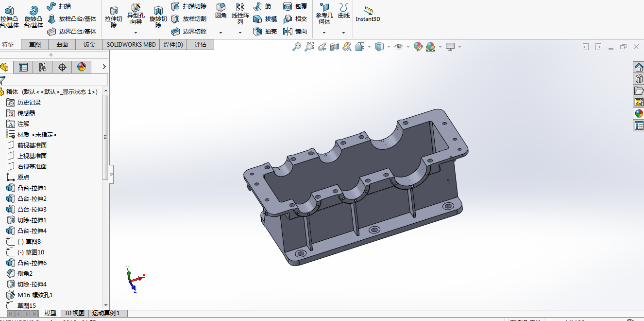Click the Shell (抽壳) tool

click(265, 32)
